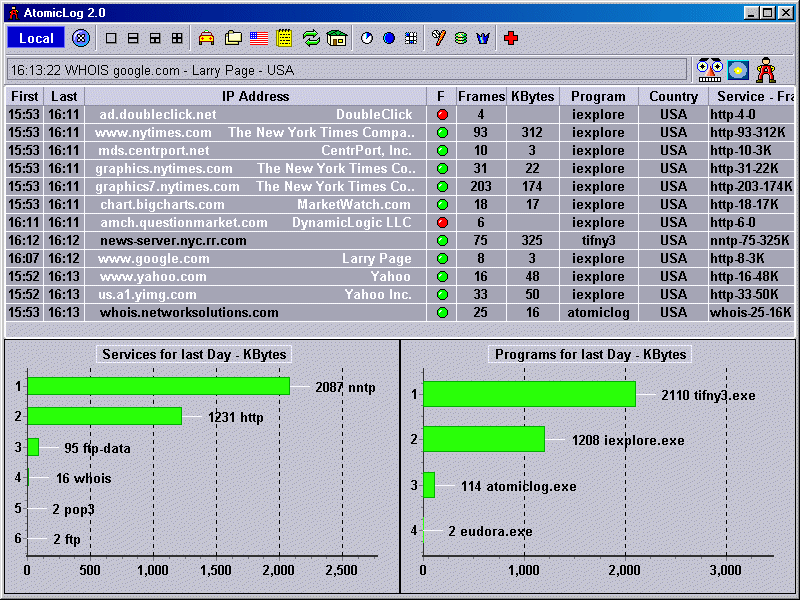Click the blue W icon
Image resolution: width=800 pixels, height=600 pixels.
[483, 38]
